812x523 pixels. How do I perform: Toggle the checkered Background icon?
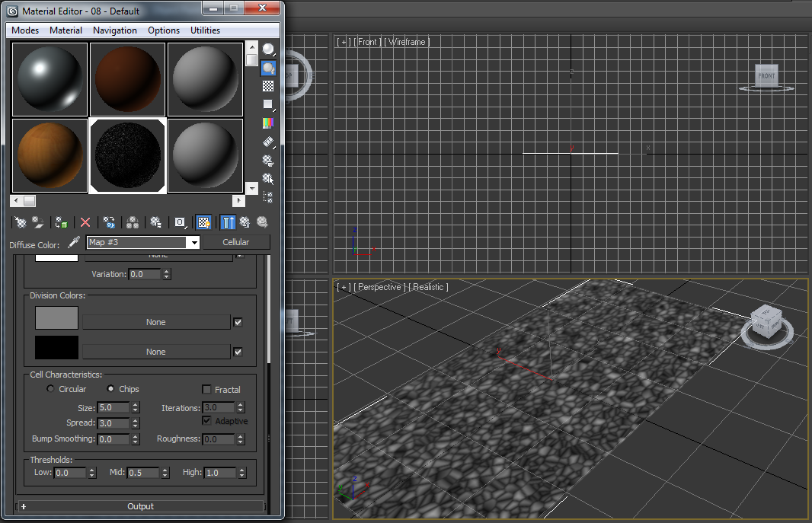coord(267,85)
